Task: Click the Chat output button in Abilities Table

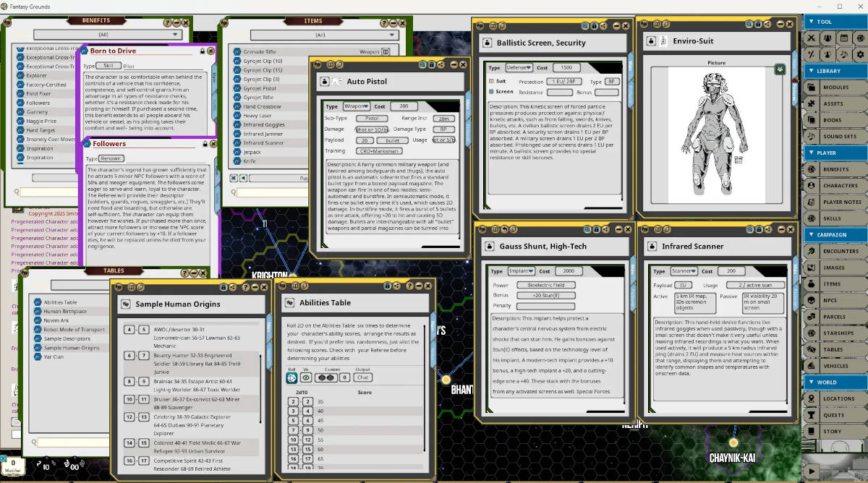Action: click(362, 377)
